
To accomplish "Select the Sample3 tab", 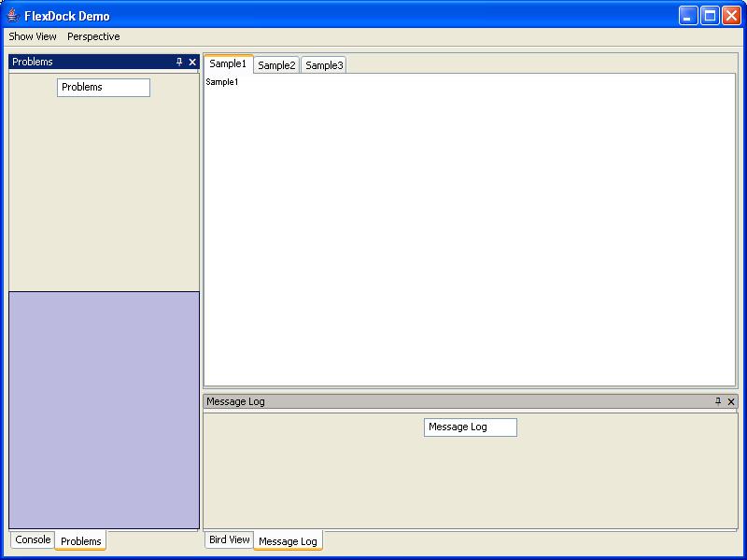I will click(x=324, y=65).
